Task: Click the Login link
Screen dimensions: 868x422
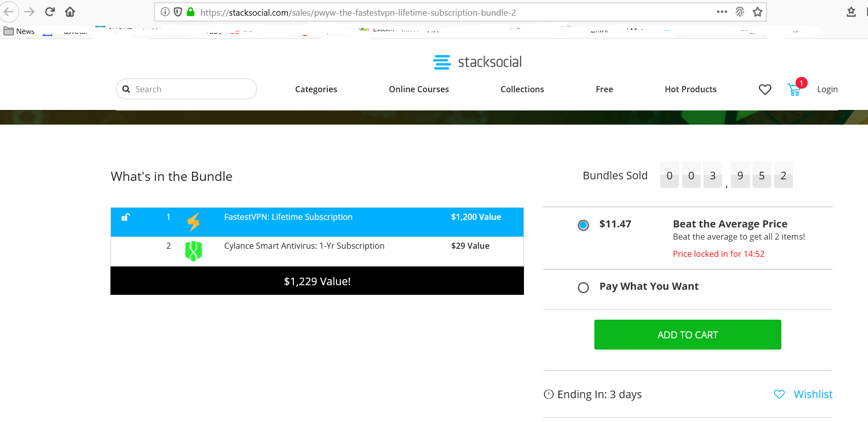Action: coord(827,89)
